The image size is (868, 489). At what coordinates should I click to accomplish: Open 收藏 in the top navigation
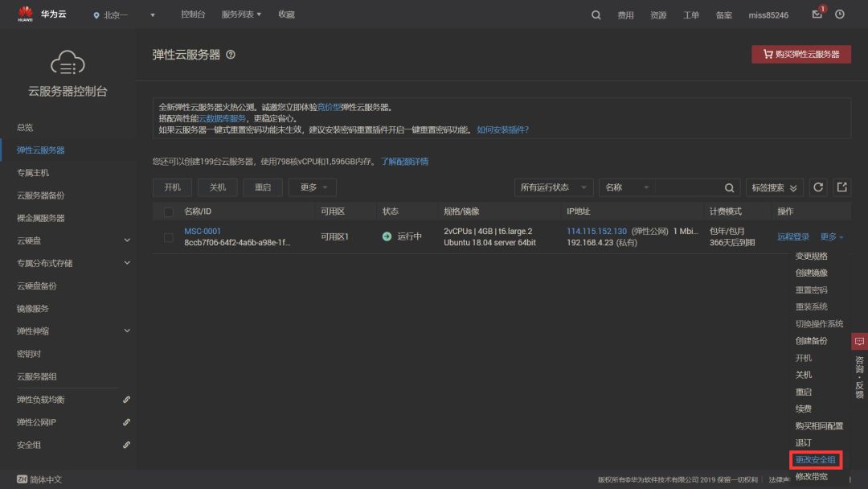click(x=286, y=14)
